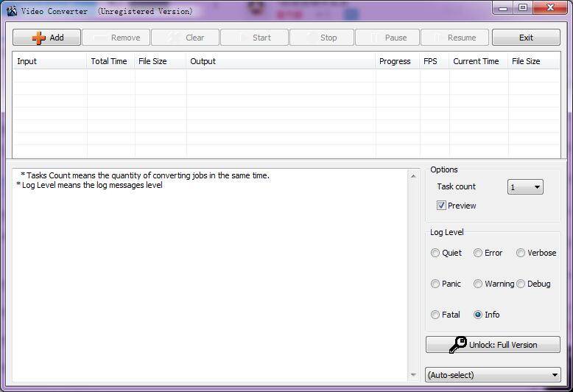Click the Add button with plus icon
The height and width of the screenshot is (392, 573).
coord(46,38)
